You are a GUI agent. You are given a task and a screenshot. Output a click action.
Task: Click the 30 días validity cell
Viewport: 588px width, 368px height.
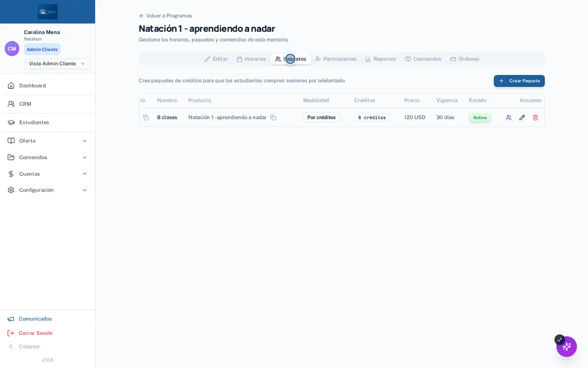tap(445, 118)
